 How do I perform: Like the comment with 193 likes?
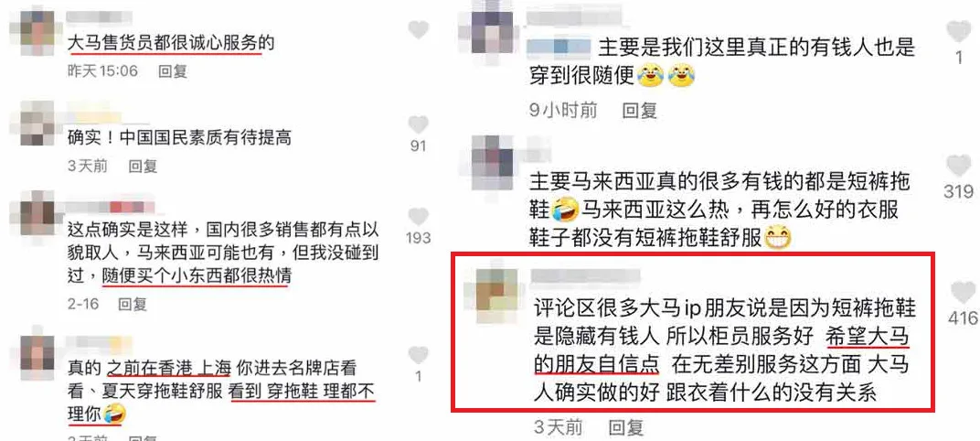coord(418,217)
